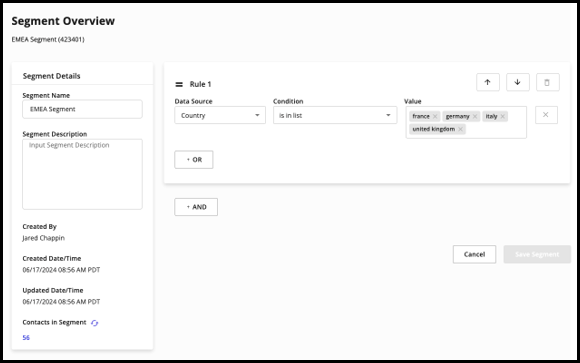Viewport: 580px width, 363px height.
Task: Cancel segment editing
Action: tap(474, 254)
